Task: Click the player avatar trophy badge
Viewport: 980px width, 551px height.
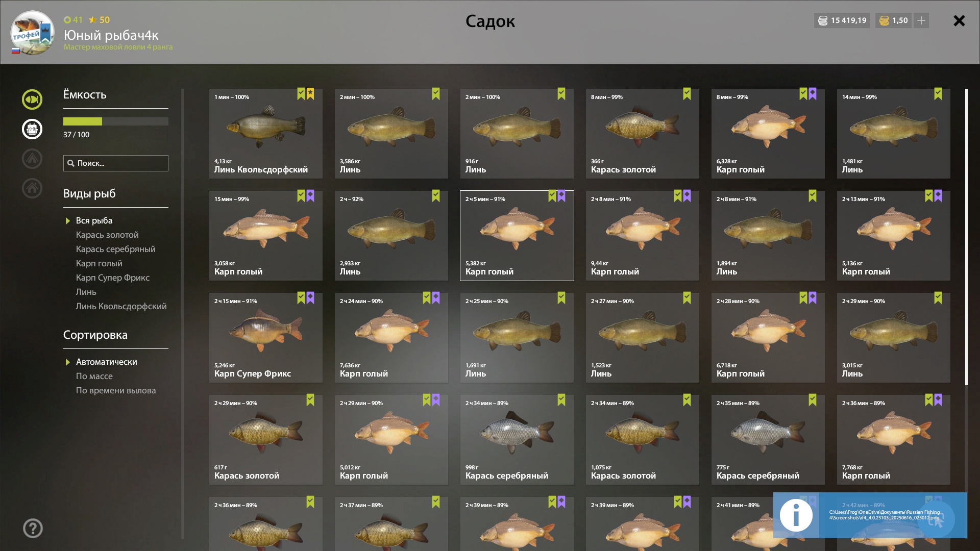Action: click(x=33, y=32)
